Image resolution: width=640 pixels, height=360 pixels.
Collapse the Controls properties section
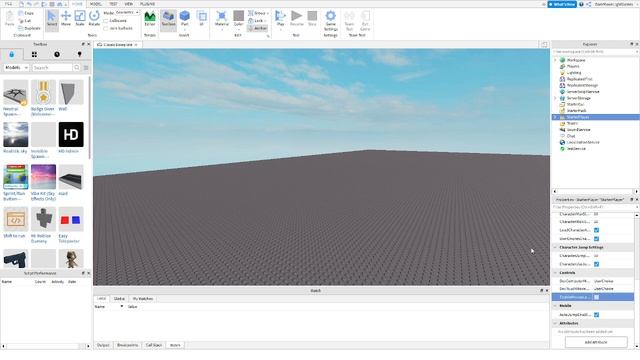(555, 273)
